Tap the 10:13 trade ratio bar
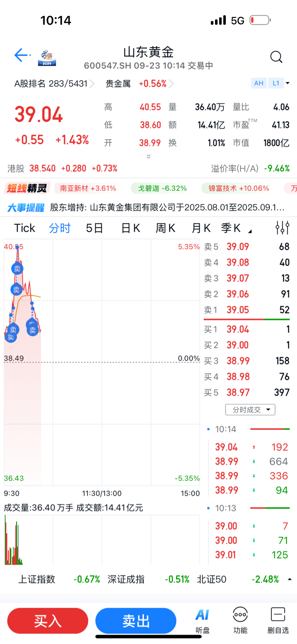The width and height of the screenshot is (297, 644). click(x=270, y=508)
